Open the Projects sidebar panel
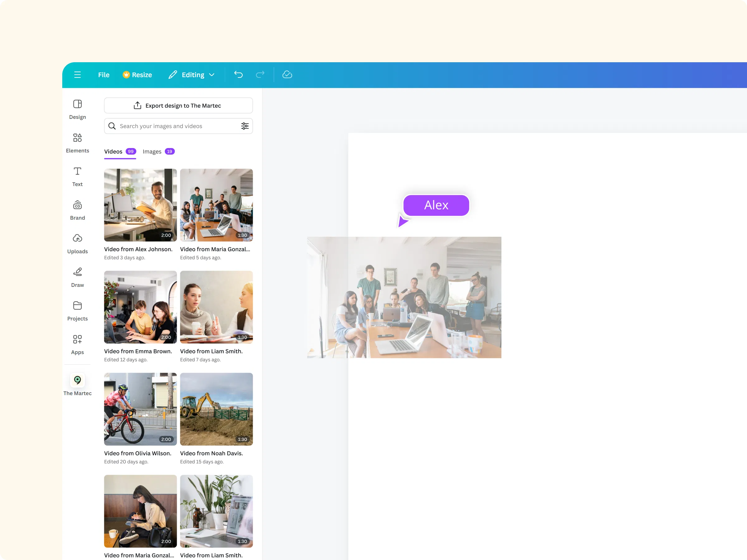 77,311
